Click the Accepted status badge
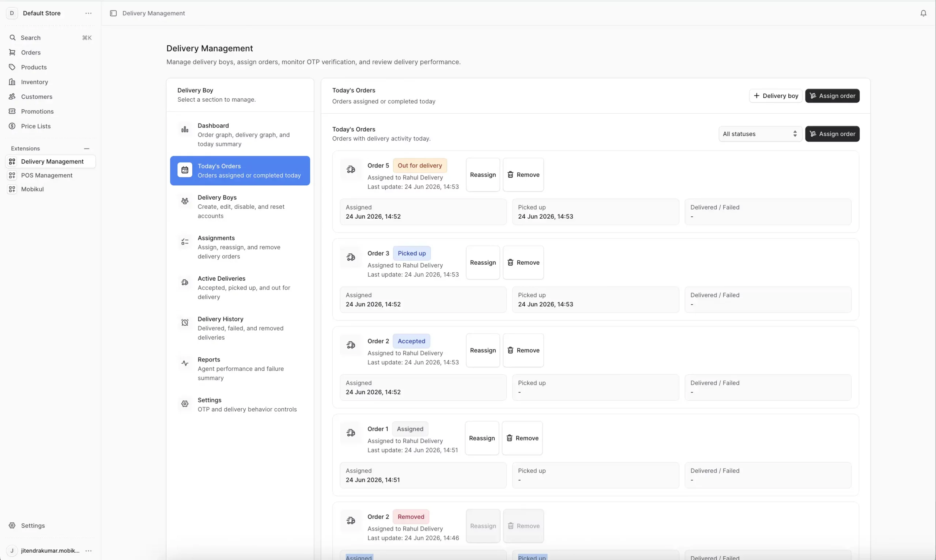 (411, 341)
